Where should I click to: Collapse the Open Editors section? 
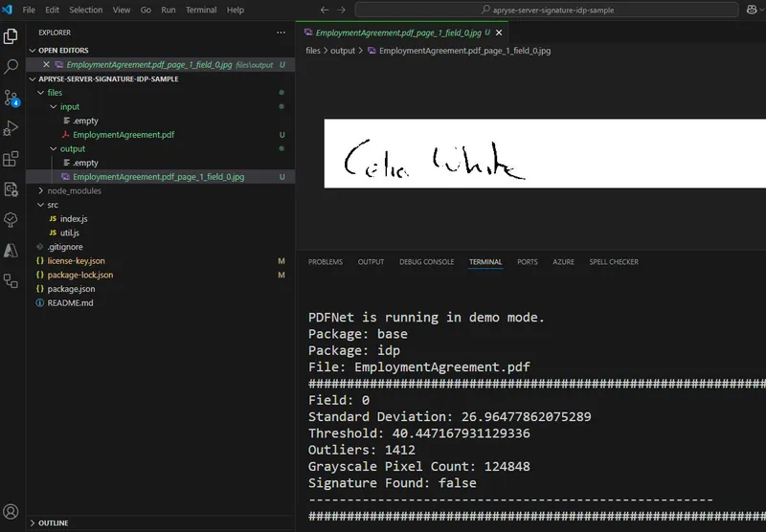click(33, 51)
